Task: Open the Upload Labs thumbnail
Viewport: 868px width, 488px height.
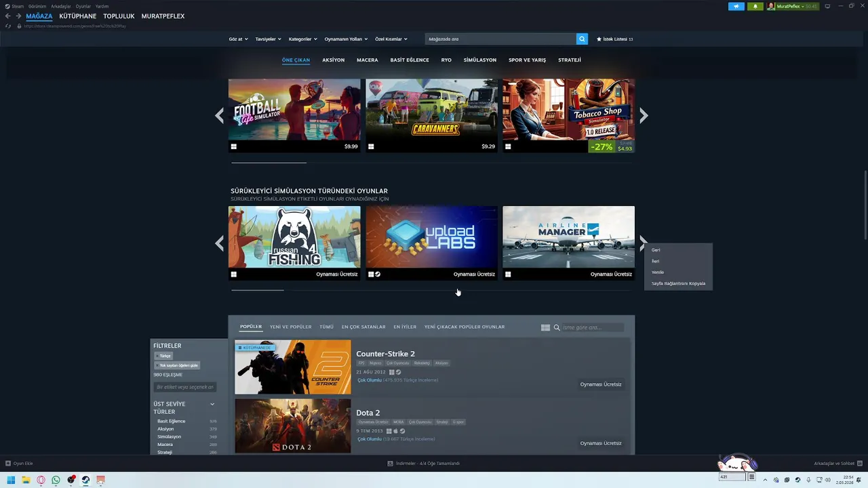Action: click(431, 237)
